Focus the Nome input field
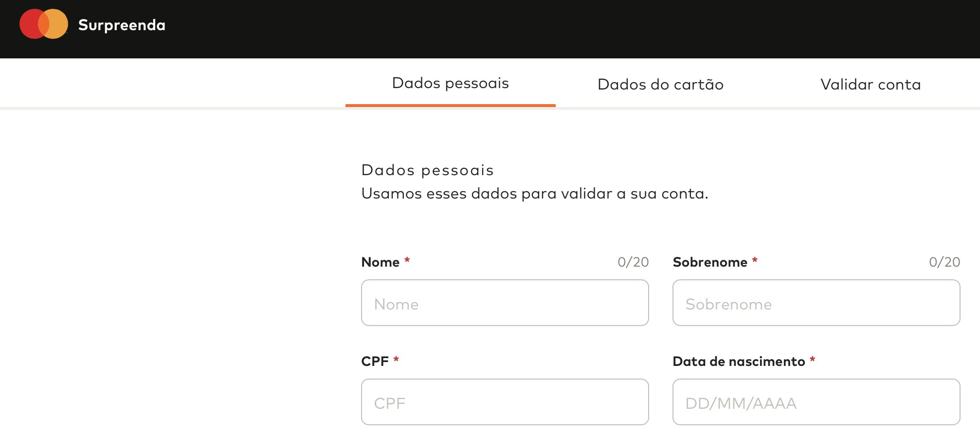This screenshot has height=436, width=980. pyautogui.click(x=505, y=303)
